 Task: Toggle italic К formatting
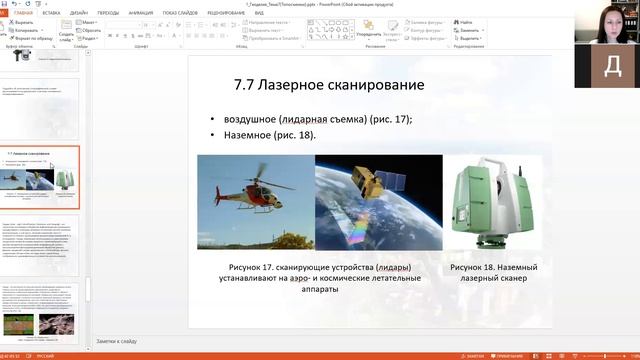117,36
